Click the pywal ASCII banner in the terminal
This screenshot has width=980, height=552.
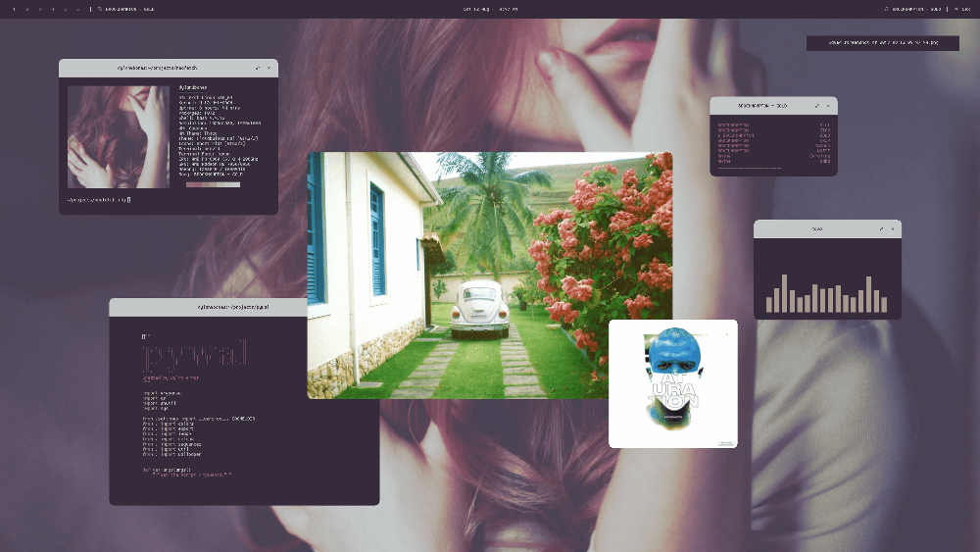pyautogui.click(x=196, y=355)
